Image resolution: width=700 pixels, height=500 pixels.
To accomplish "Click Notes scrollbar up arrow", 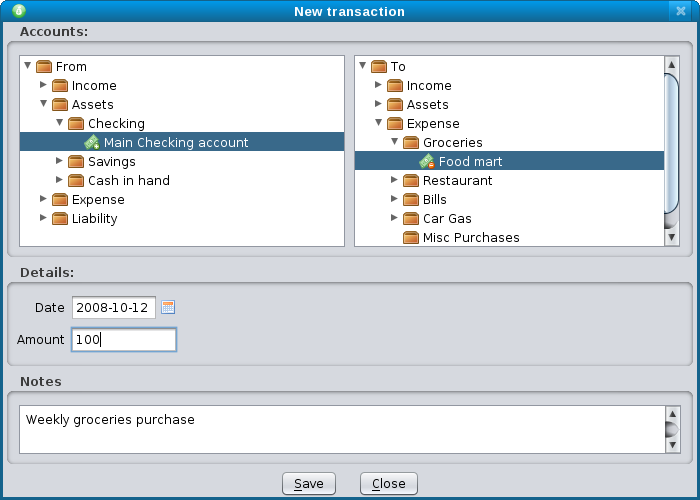I will [673, 414].
